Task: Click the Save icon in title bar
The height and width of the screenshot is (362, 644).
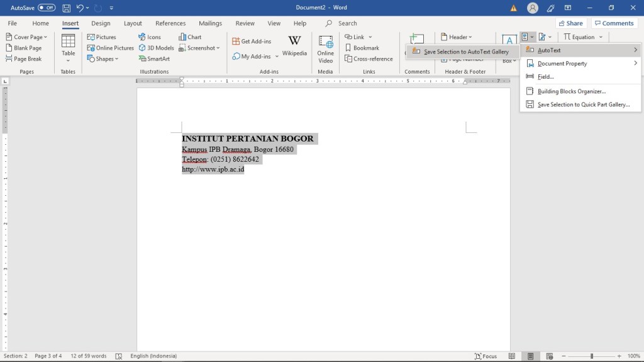Action: click(67, 8)
